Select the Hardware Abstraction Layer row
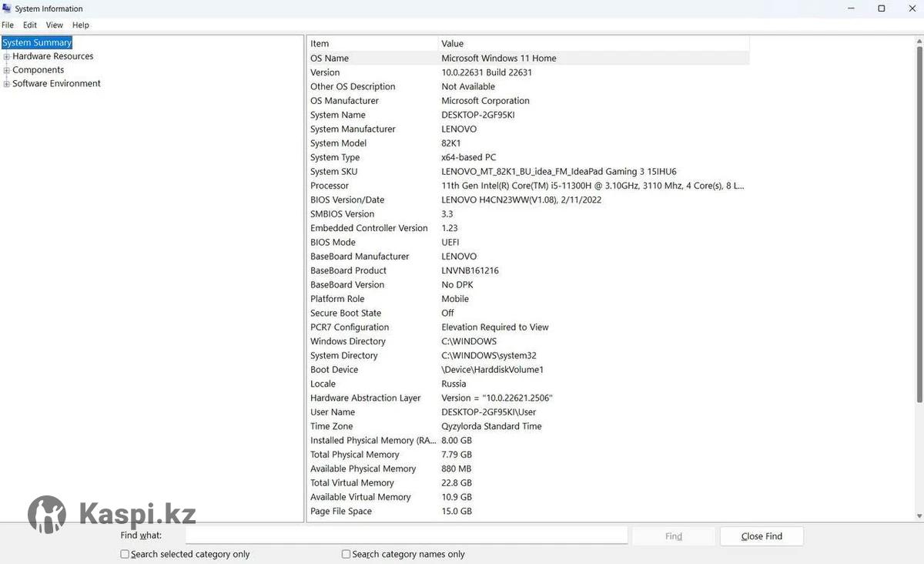Viewport: 924px width, 564px height. (528, 398)
